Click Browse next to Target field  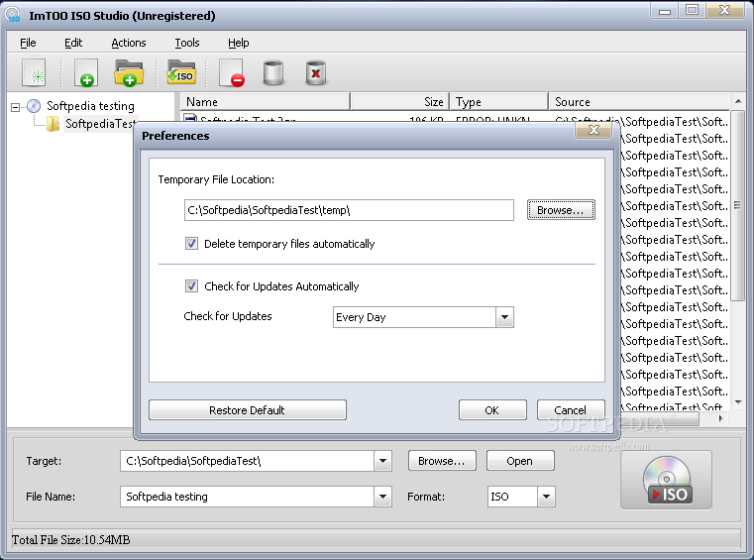click(442, 461)
